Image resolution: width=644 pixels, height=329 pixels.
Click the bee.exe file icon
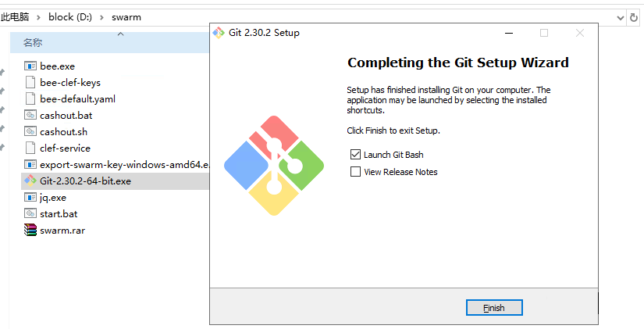[x=30, y=66]
